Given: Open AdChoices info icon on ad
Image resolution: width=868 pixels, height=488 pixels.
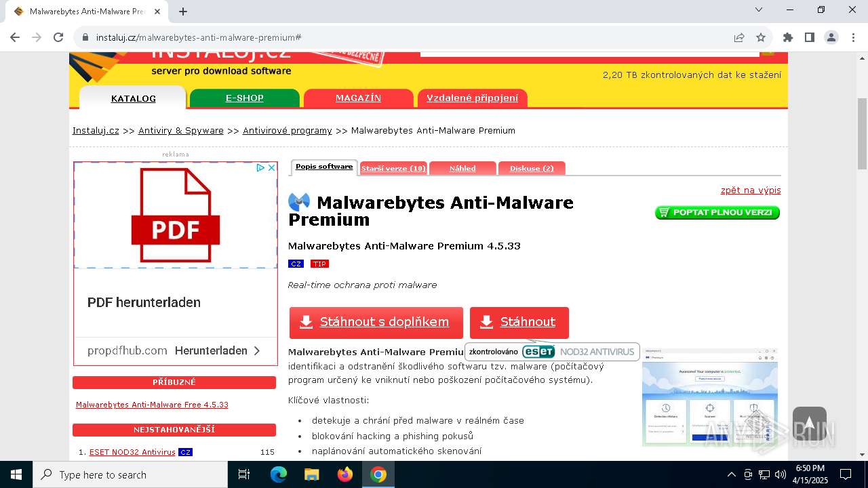Looking at the screenshot, I should pyautogui.click(x=260, y=167).
